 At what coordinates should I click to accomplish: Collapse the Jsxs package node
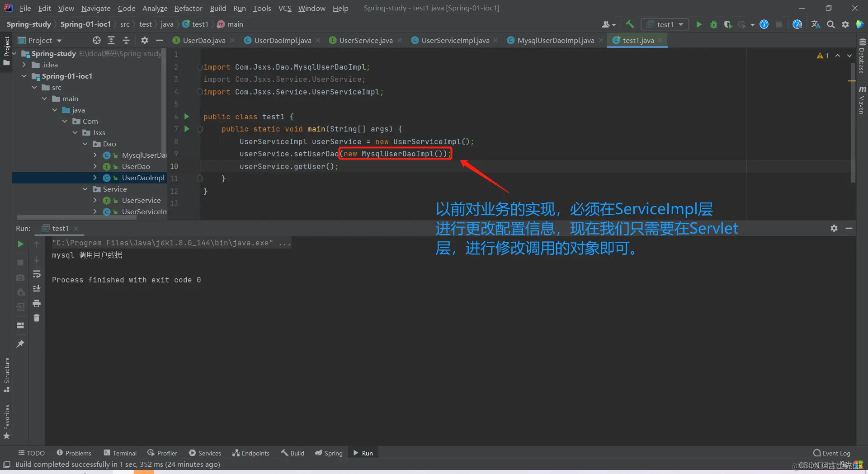coord(75,132)
